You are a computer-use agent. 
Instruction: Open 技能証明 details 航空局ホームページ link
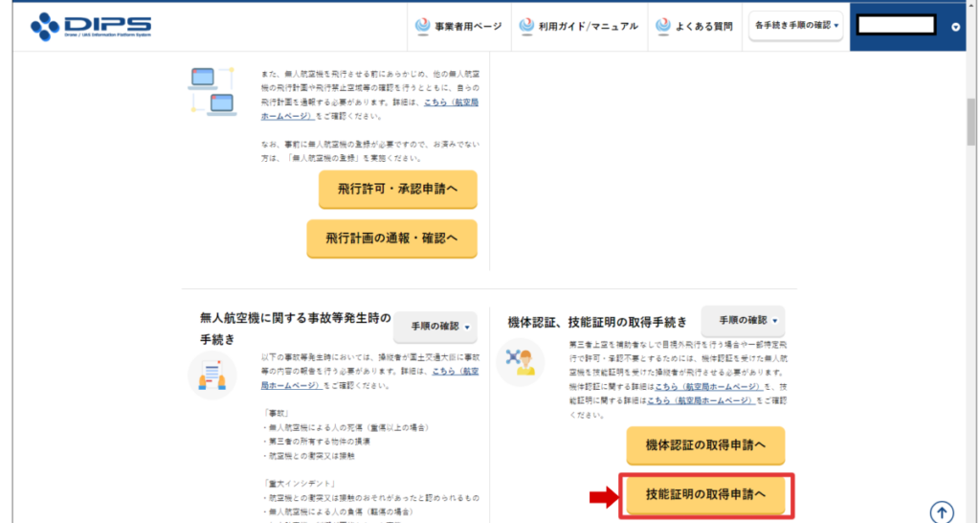tap(701, 400)
